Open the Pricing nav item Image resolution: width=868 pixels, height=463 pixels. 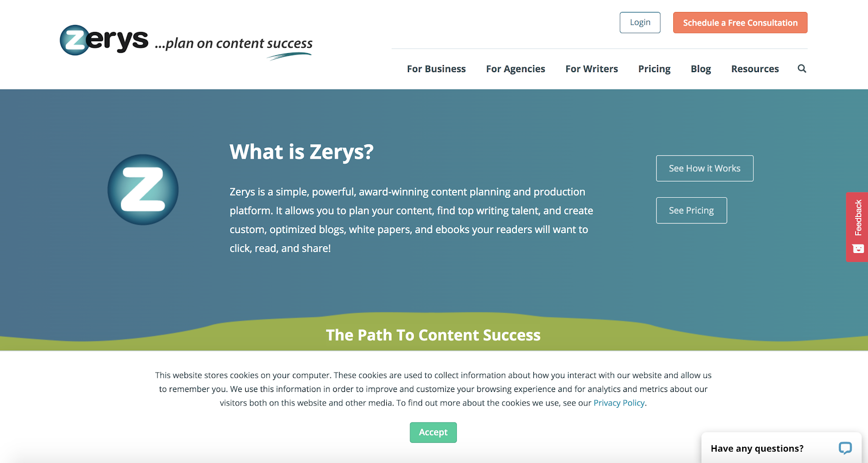(x=654, y=69)
